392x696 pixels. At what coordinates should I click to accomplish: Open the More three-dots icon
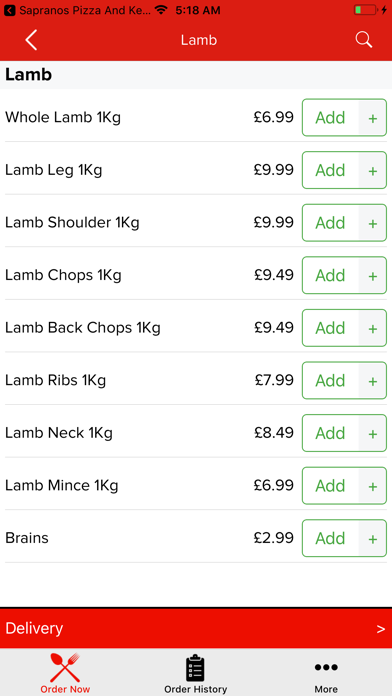326,667
